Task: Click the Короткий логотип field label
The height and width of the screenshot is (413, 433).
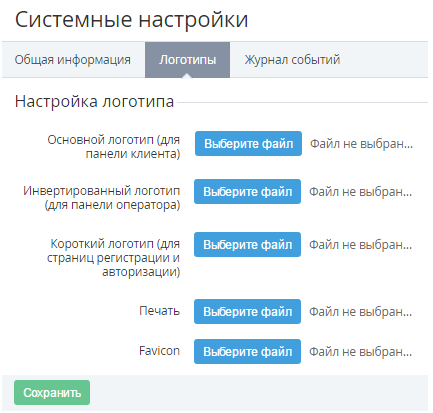Action: 114,258
